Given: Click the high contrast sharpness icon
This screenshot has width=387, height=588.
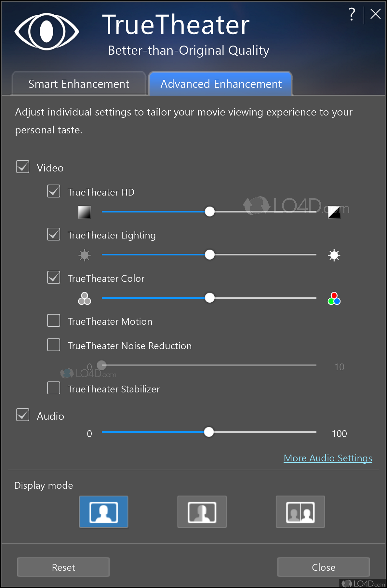Looking at the screenshot, I should 334,212.
